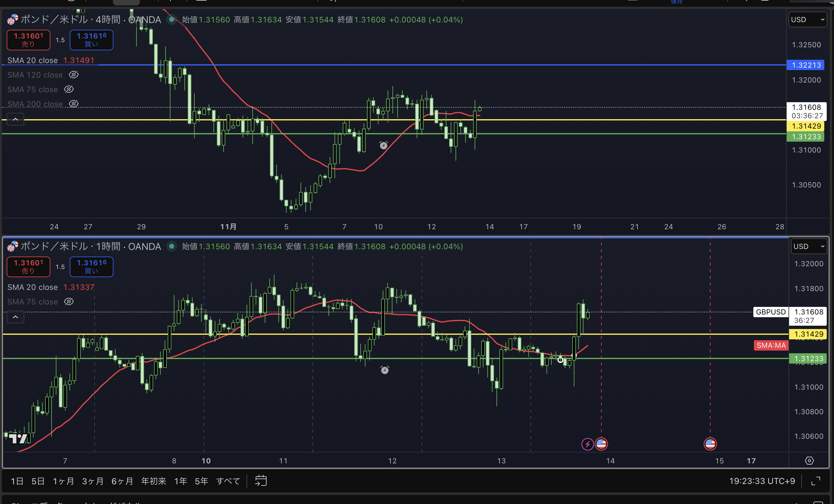Show the hidden SMA 120 close indicator
Image resolution: width=834 pixels, height=504 pixels.
[74, 75]
